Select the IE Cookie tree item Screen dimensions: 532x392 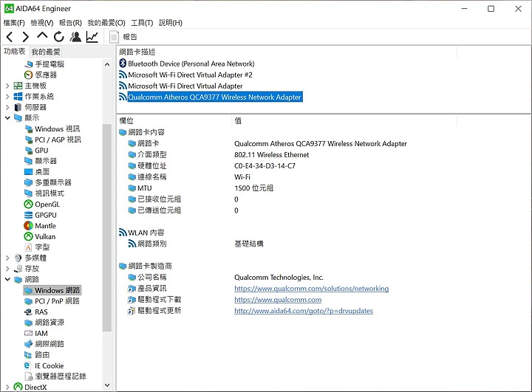(44, 365)
